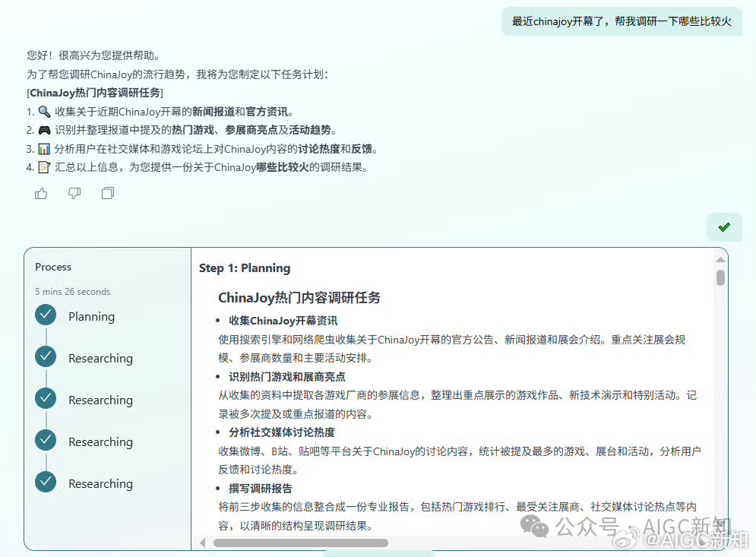756x557 pixels.
Task: Click the '5 mins 26 seconds' duration text
Action: pyautogui.click(x=72, y=292)
